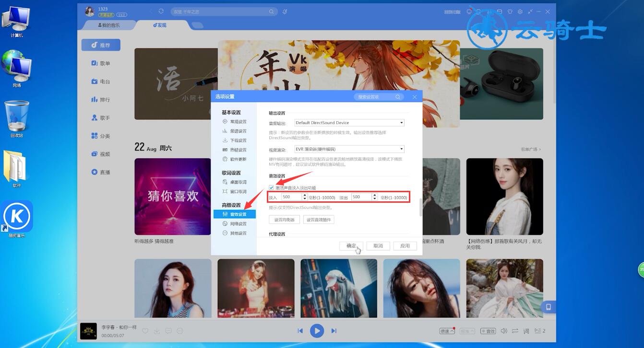Switch to the 发现 tab

click(x=160, y=25)
